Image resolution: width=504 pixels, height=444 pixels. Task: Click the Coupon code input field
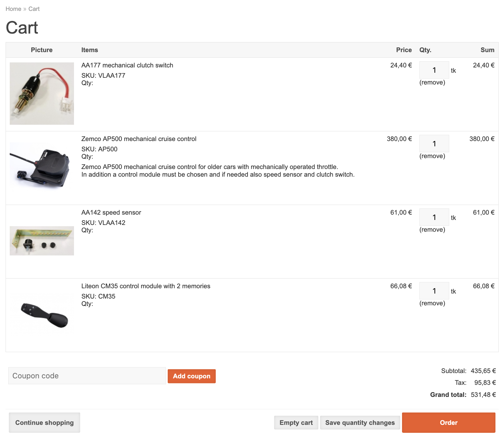click(x=87, y=376)
